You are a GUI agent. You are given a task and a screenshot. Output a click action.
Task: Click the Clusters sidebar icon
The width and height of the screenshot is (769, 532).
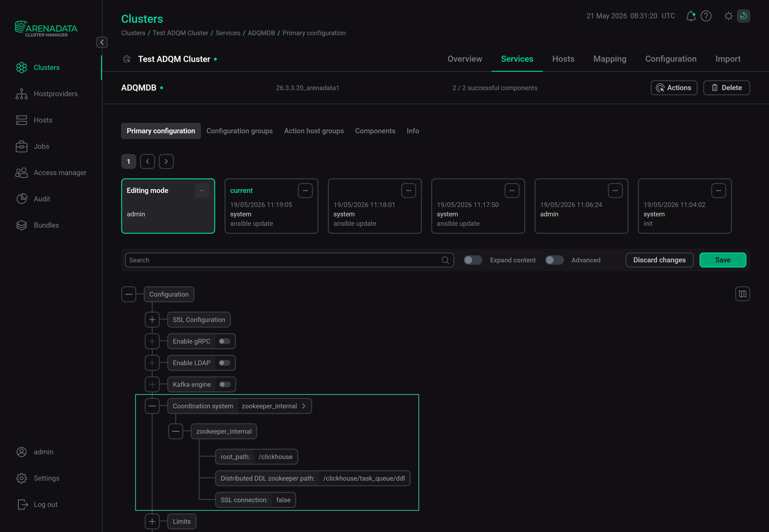[22, 67]
